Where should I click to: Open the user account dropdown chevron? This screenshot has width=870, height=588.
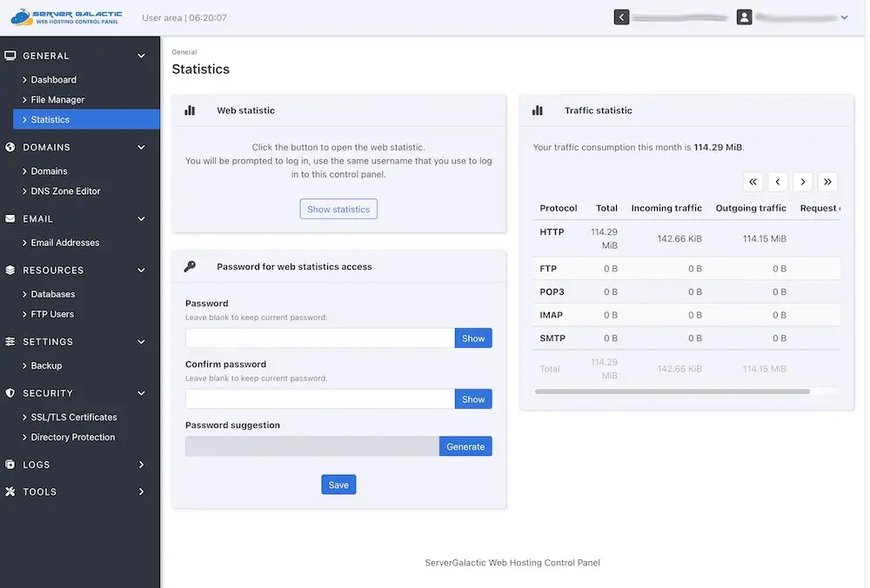[x=844, y=17]
